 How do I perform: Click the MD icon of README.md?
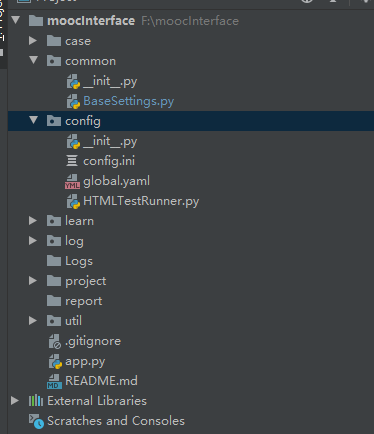[54, 381]
